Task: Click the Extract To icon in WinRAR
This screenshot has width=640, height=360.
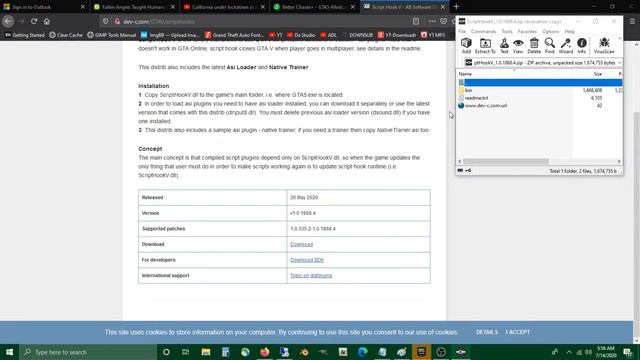Action: click(x=485, y=46)
